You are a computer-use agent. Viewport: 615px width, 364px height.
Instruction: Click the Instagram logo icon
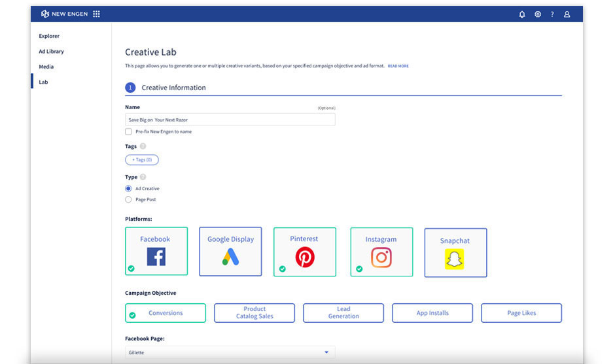pyautogui.click(x=381, y=257)
